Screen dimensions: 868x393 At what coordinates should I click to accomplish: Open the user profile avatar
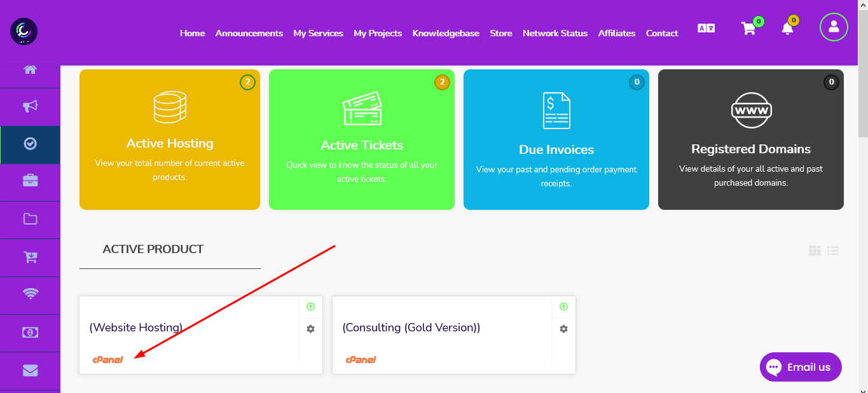click(x=834, y=27)
